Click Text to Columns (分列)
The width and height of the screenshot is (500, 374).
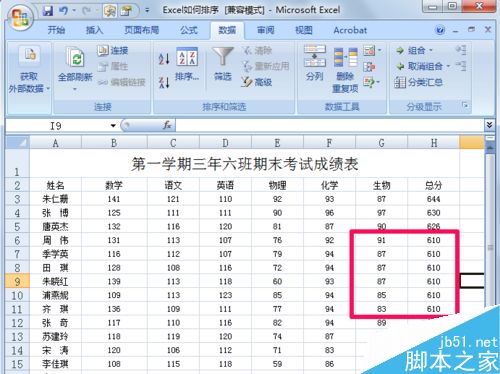pos(315,63)
